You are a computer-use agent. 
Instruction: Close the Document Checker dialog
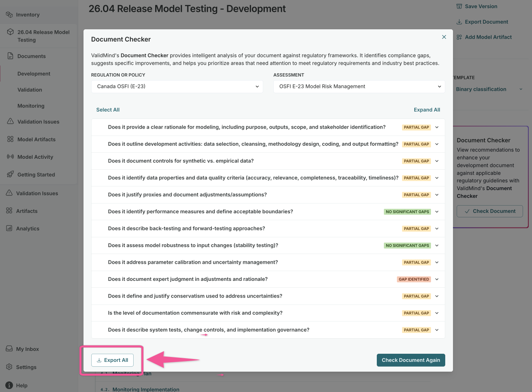444,37
